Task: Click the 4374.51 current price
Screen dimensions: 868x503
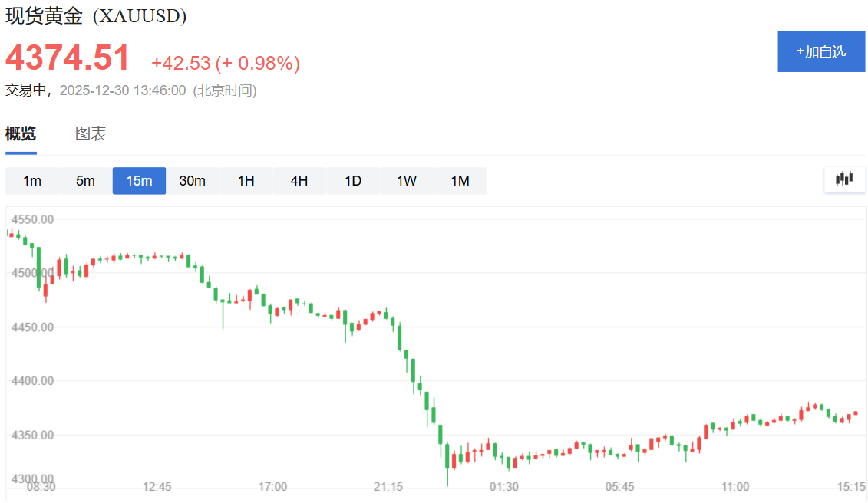Action: [x=68, y=58]
